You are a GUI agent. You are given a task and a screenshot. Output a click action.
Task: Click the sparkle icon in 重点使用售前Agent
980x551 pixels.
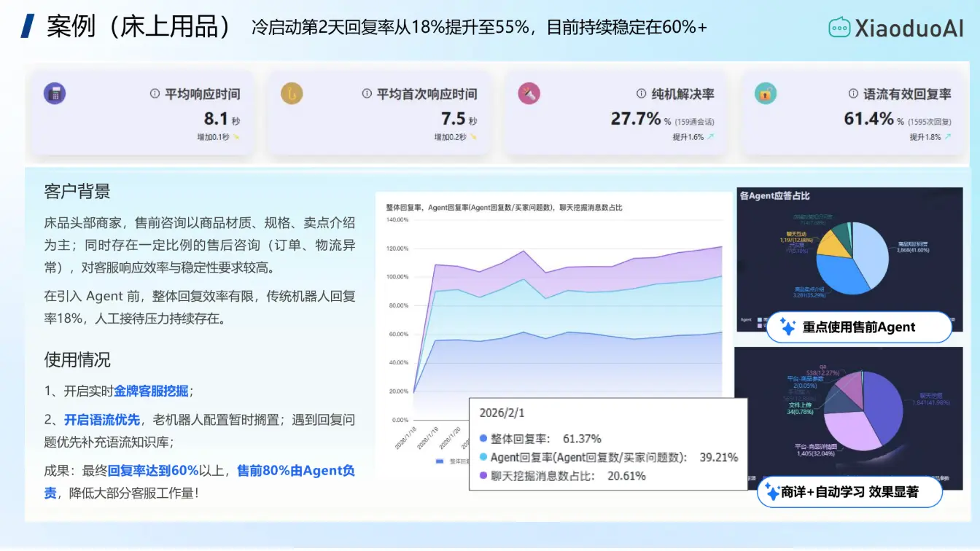click(787, 327)
